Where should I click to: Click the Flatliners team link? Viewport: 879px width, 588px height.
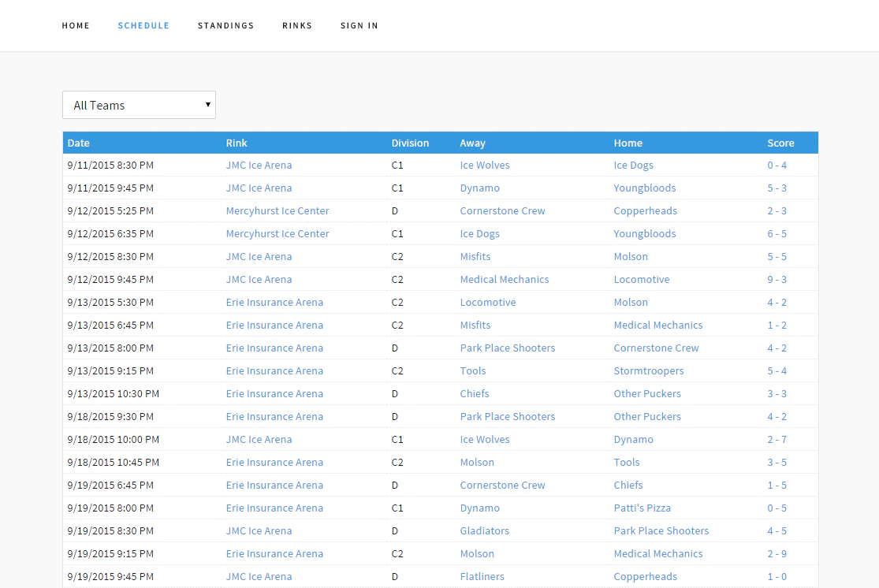point(482,576)
